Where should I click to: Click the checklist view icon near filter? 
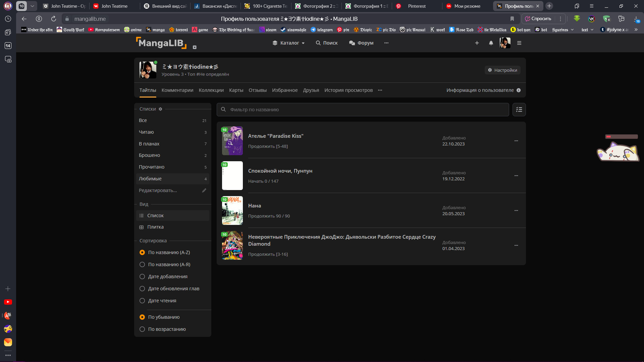pos(519,110)
